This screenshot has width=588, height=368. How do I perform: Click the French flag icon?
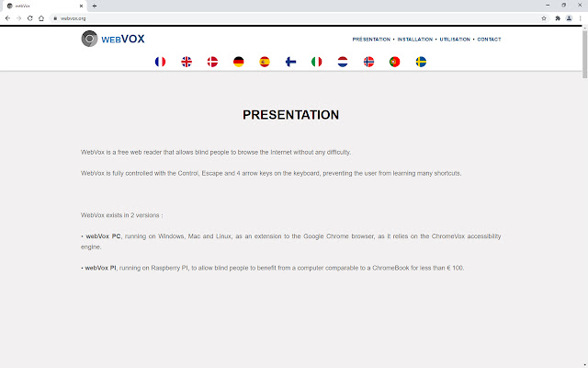160,62
